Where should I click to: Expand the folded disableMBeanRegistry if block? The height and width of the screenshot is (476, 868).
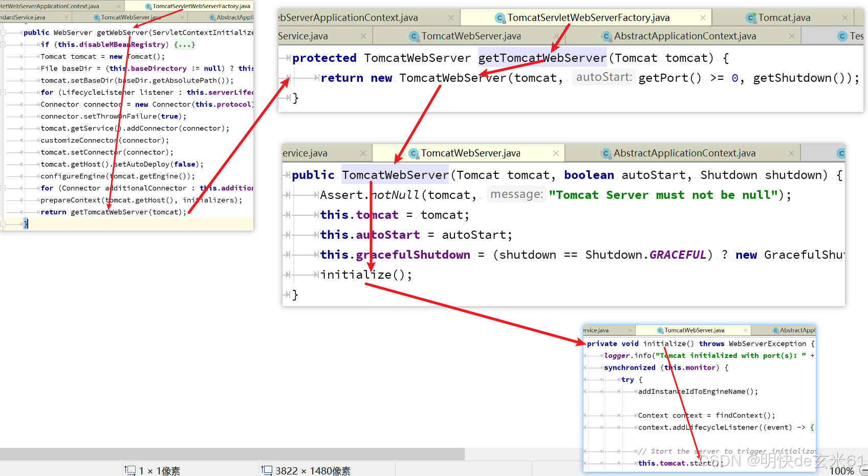pos(3,44)
